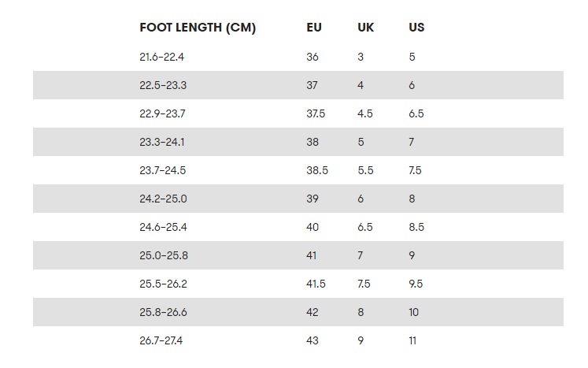The image size is (588, 368).
Task: Click the US size 10 value
Action: coord(413,312)
